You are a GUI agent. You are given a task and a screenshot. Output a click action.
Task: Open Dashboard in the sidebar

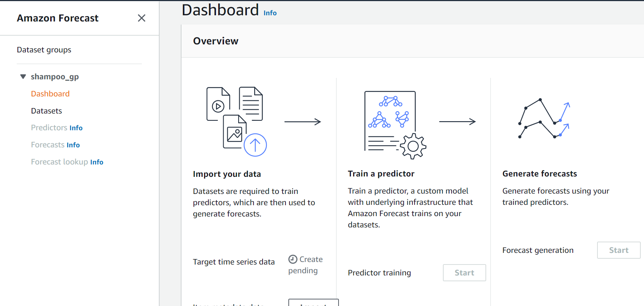coord(50,94)
